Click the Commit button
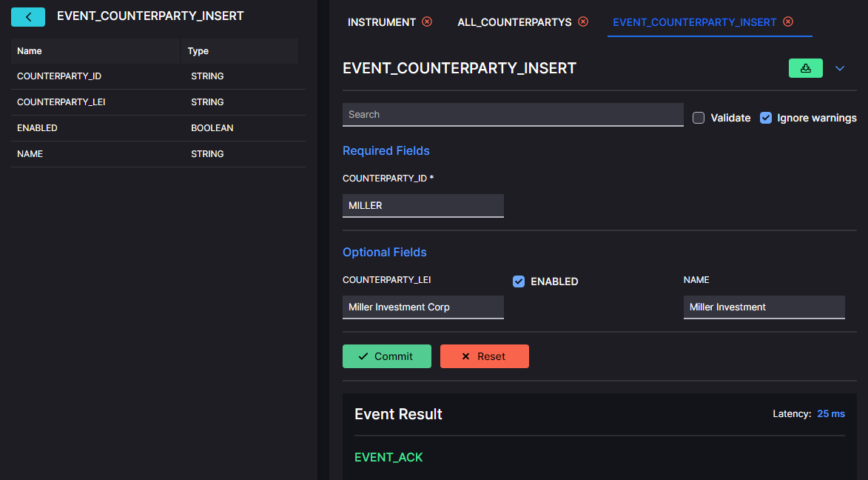Viewport: 868px width, 480px height. 387,356
